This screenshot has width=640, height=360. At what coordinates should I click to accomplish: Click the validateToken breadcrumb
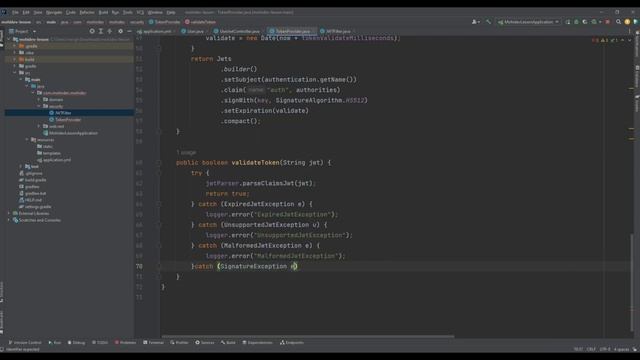point(201,22)
